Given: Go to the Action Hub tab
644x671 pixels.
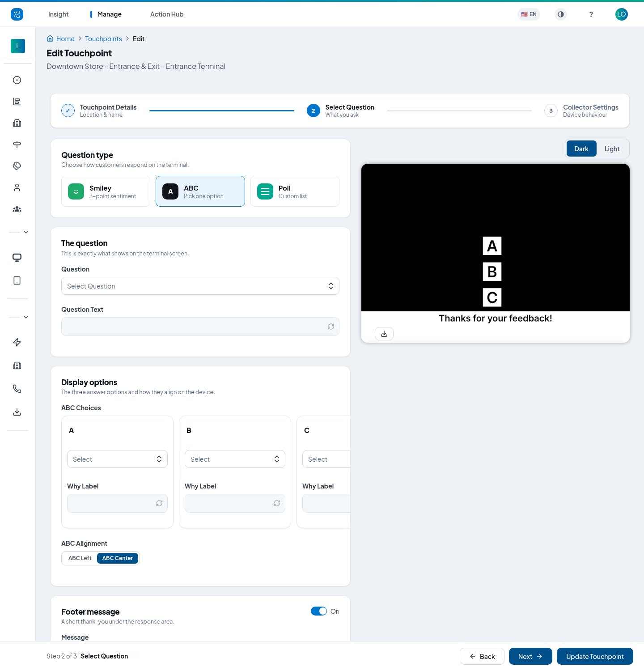Looking at the screenshot, I should pyautogui.click(x=167, y=14).
